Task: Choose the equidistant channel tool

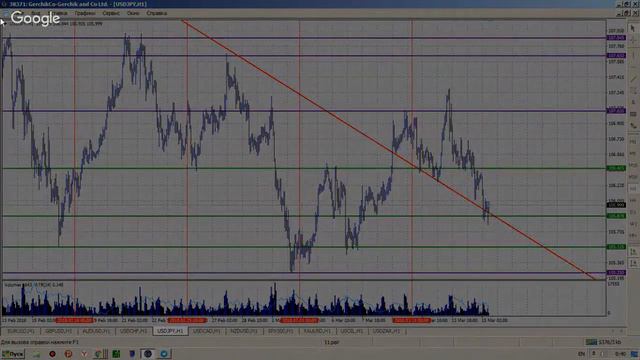Action: click(x=633, y=90)
